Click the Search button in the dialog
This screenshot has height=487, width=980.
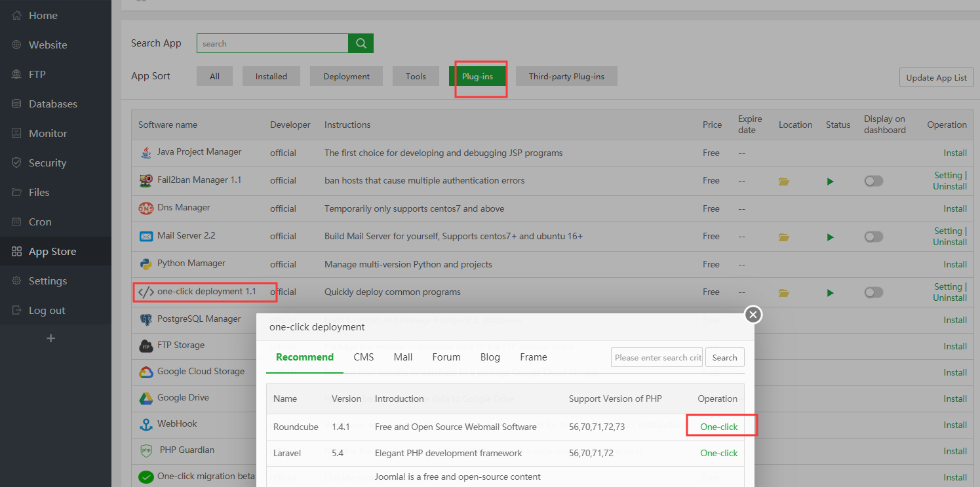click(x=724, y=357)
